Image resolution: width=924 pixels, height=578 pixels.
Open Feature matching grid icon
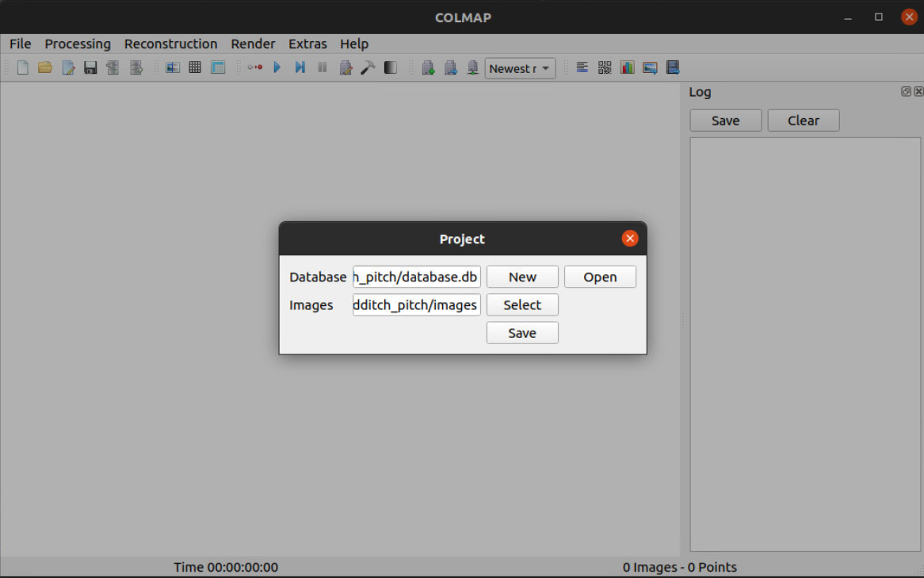pos(195,68)
